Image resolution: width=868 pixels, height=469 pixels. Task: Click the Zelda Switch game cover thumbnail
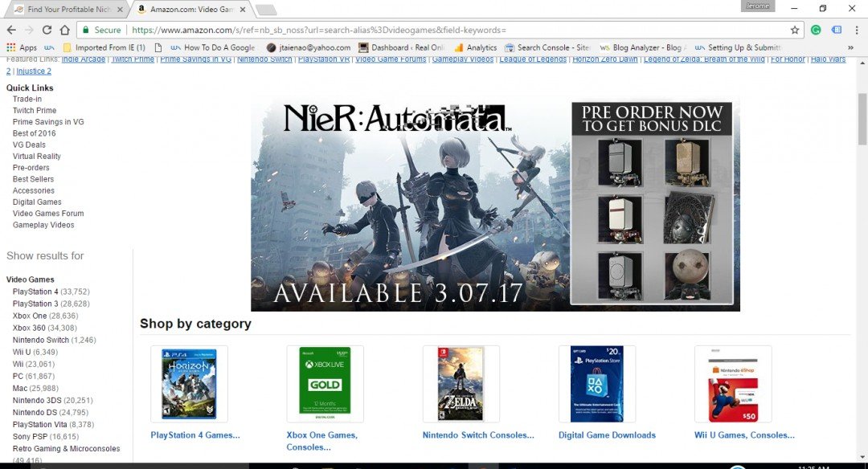pos(461,384)
